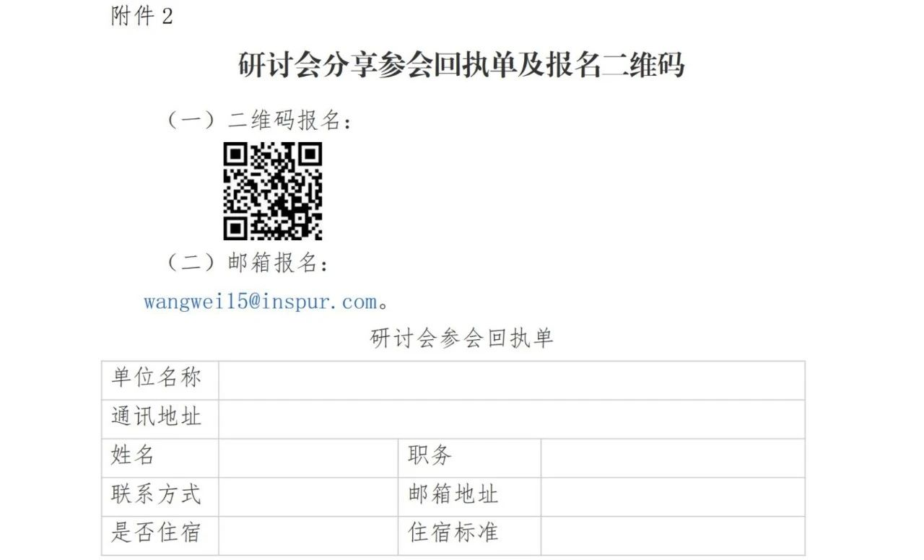Click the 通讯地址 label cell
The height and width of the screenshot is (560, 924).
160,419
